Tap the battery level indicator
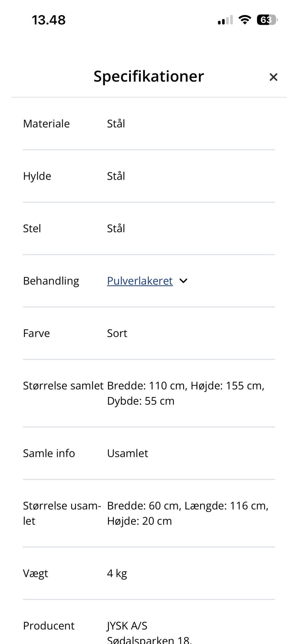 [267, 20]
